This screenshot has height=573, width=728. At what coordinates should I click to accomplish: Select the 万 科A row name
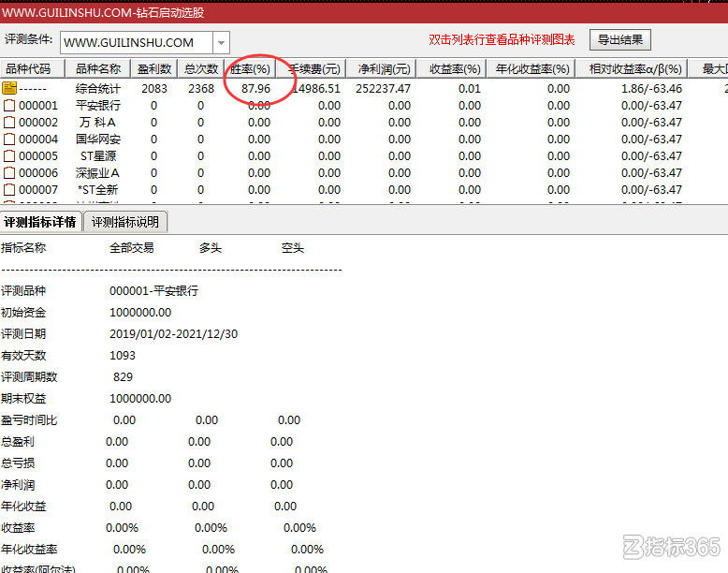(97, 123)
